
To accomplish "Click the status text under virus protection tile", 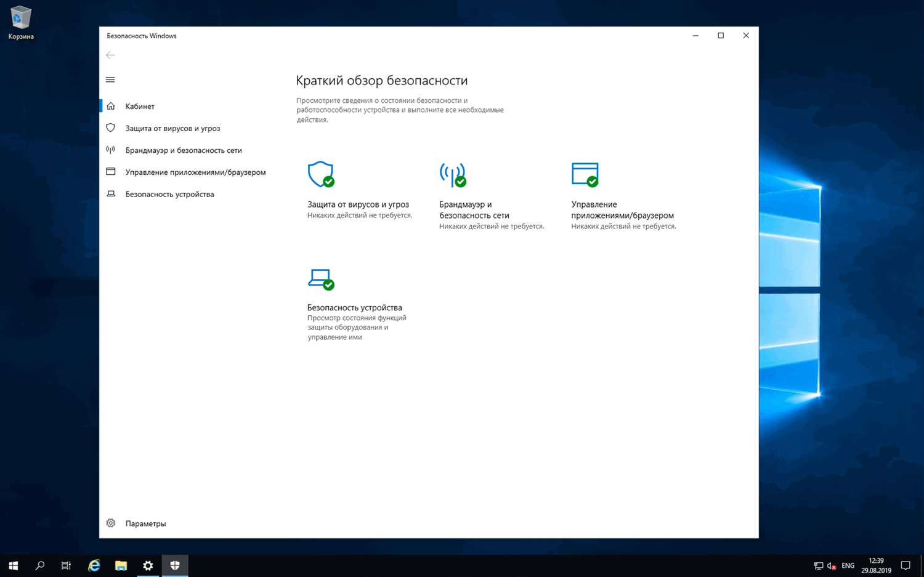I will (360, 216).
